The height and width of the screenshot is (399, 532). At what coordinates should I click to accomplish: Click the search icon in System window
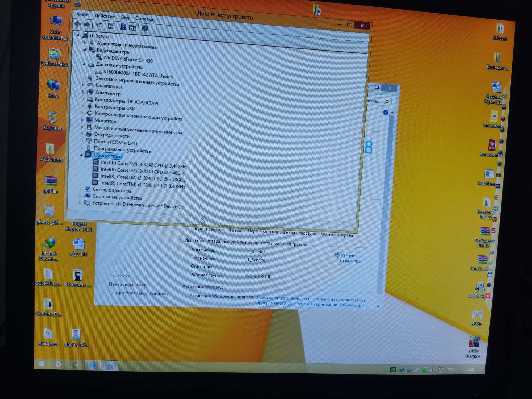point(386,102)
